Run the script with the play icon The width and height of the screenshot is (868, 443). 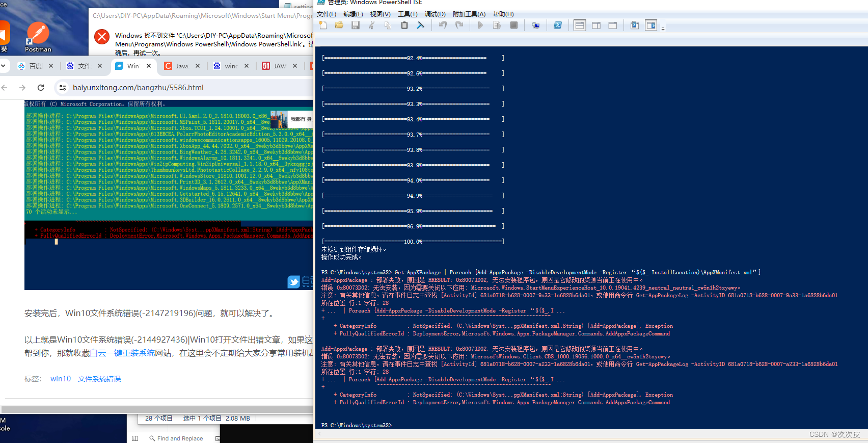(x=480, y=25)
